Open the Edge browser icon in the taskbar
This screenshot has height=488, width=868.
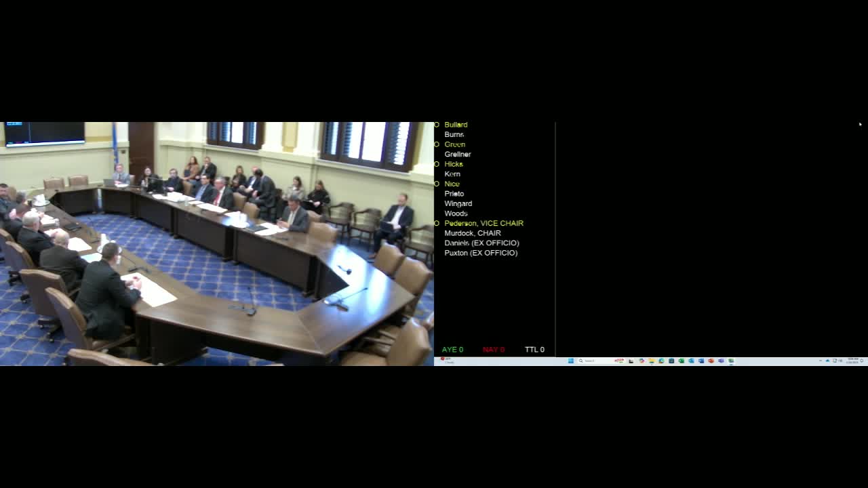[x=661, y=361]
